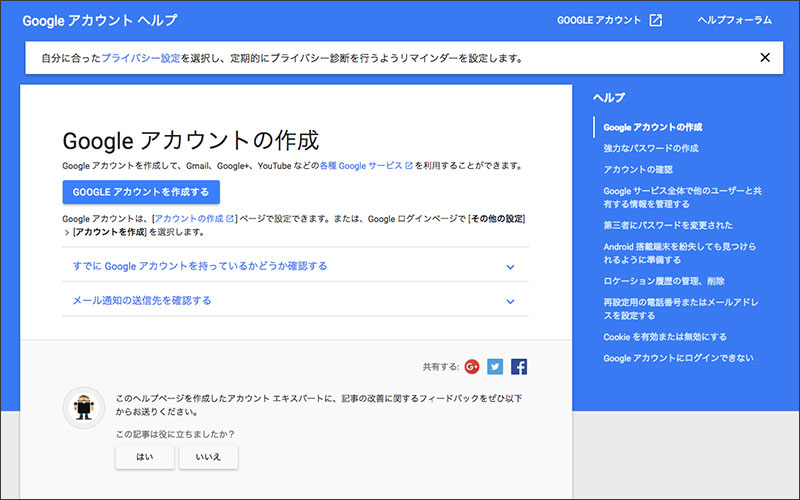
Task: Open Google アカウントにログインできない sidebar link
Action: tap(678, 358)
